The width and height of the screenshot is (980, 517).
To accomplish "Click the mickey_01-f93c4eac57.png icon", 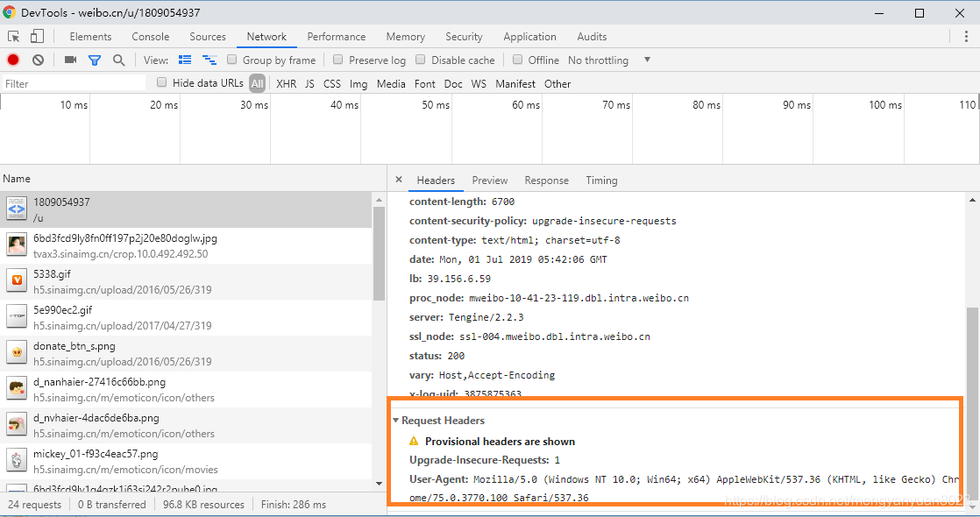I will (x=17, y=461).
